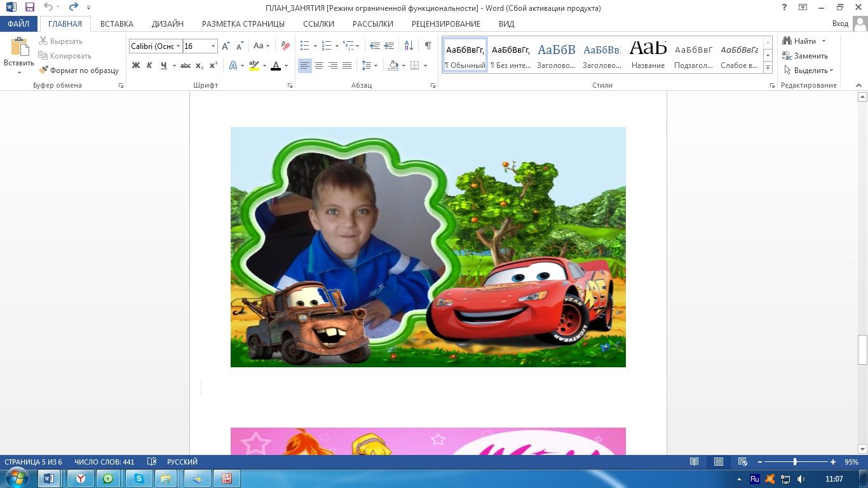Expand the line spacing dropdown

pyautogui.click(x=376, y=65)
